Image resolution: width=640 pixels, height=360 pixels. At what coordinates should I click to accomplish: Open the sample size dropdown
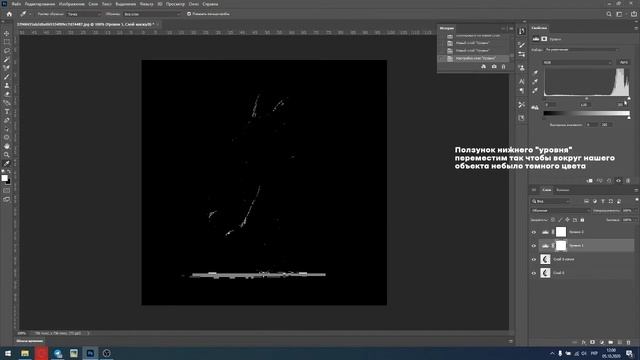point(84,14)
